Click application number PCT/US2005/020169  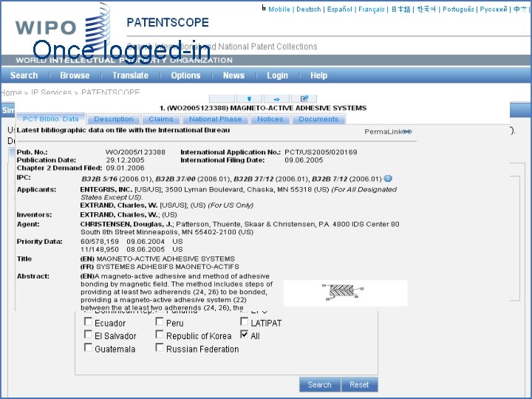(x=321, y=152)
